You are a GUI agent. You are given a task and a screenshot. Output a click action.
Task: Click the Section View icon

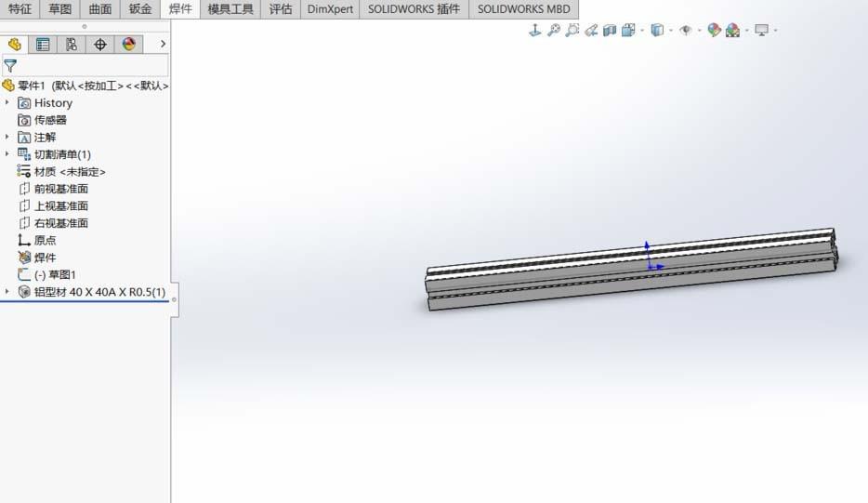coord(610,30)
